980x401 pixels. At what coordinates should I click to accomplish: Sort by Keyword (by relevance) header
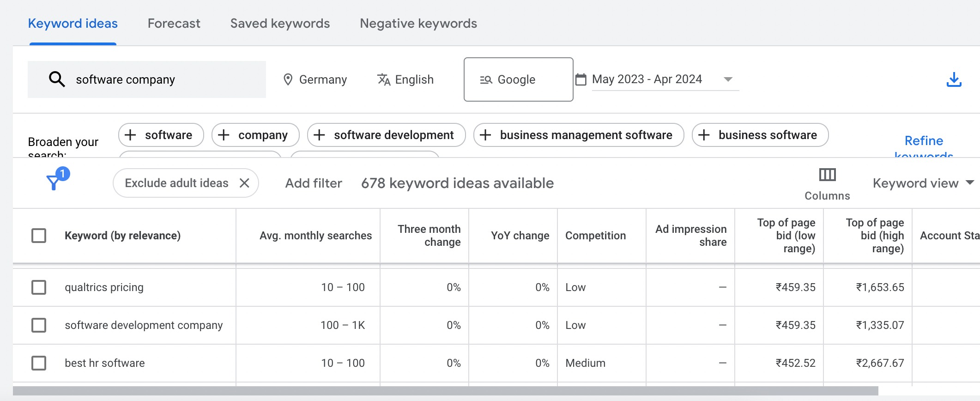tap(122, 236)
